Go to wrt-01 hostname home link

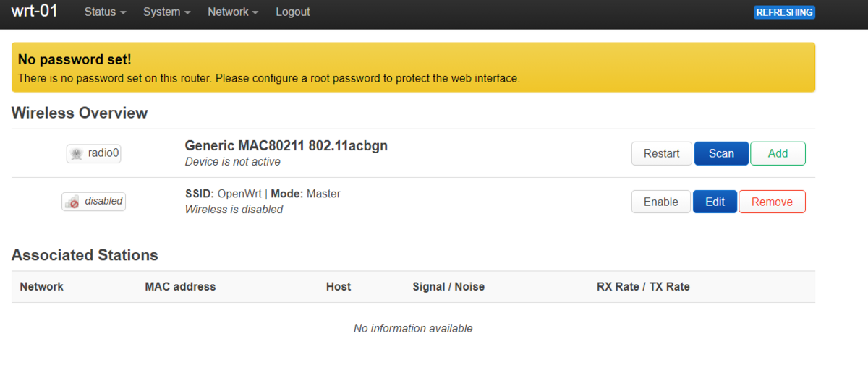tap(35, 12)
